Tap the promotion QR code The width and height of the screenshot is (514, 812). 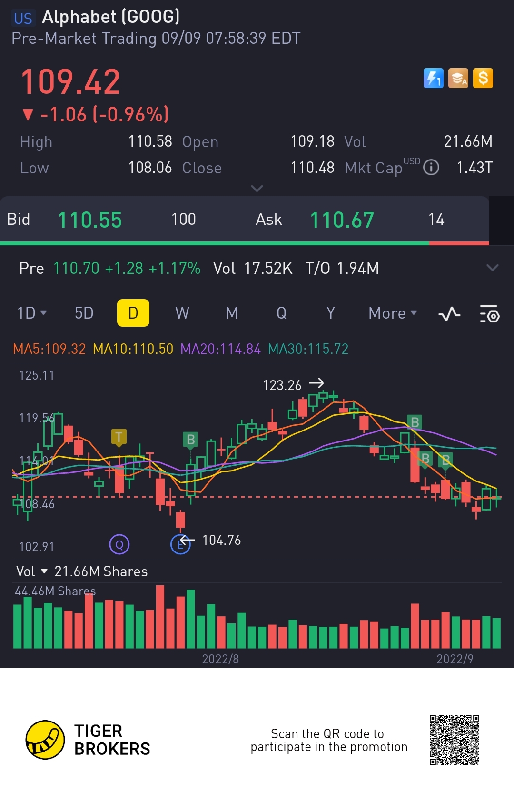pos(455,740)
